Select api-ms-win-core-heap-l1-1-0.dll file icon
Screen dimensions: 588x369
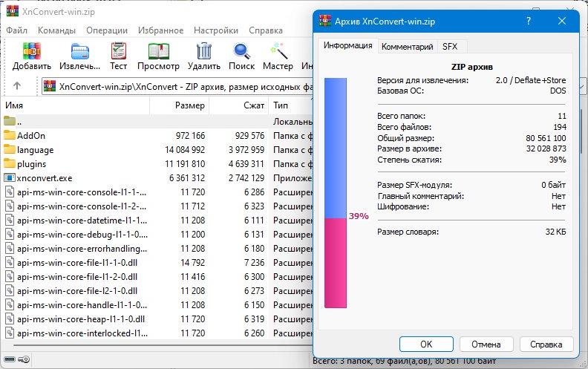tap(10, 319)
